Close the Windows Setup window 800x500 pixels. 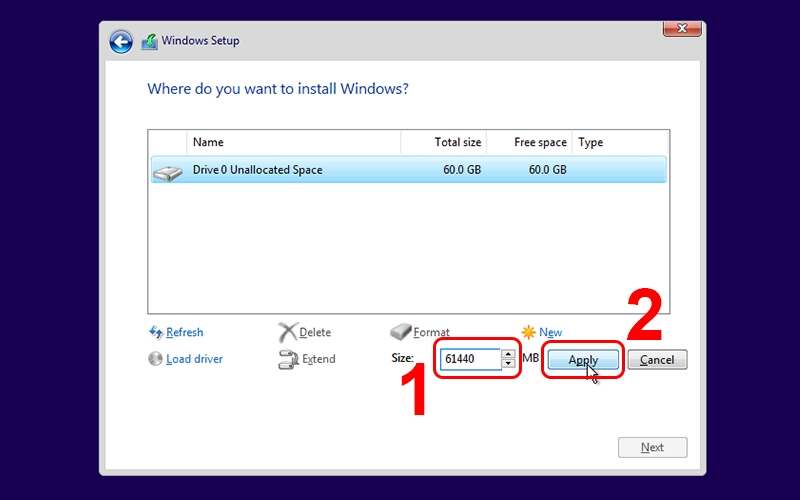[x=682, y=29]
